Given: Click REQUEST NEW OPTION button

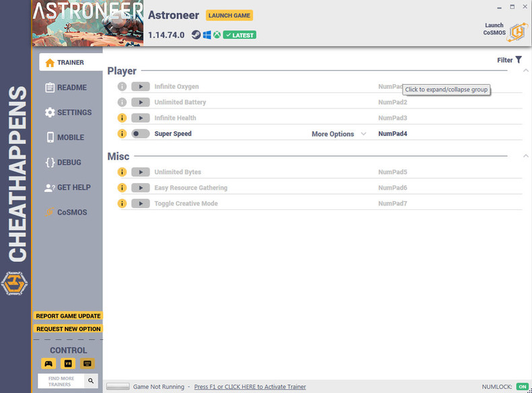Looking at the screenshot, I should (68, 329).
